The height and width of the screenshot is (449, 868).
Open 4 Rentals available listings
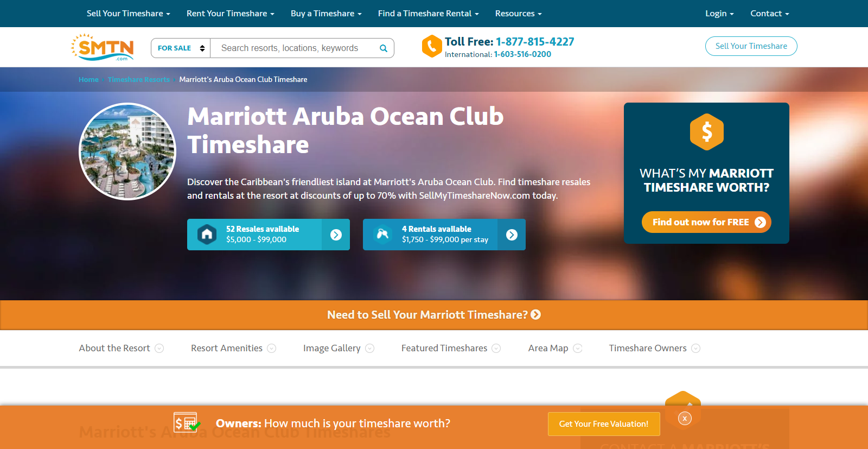(x=444, y=235)
